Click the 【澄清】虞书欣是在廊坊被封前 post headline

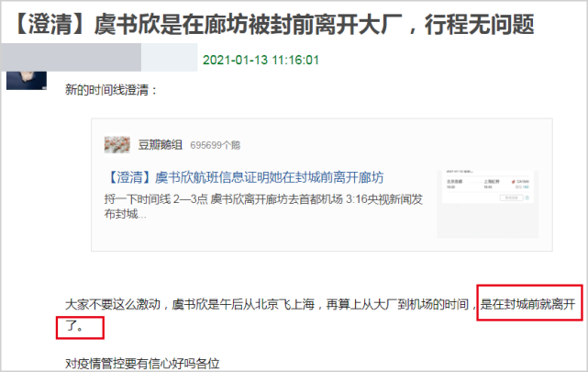point(273,24)
